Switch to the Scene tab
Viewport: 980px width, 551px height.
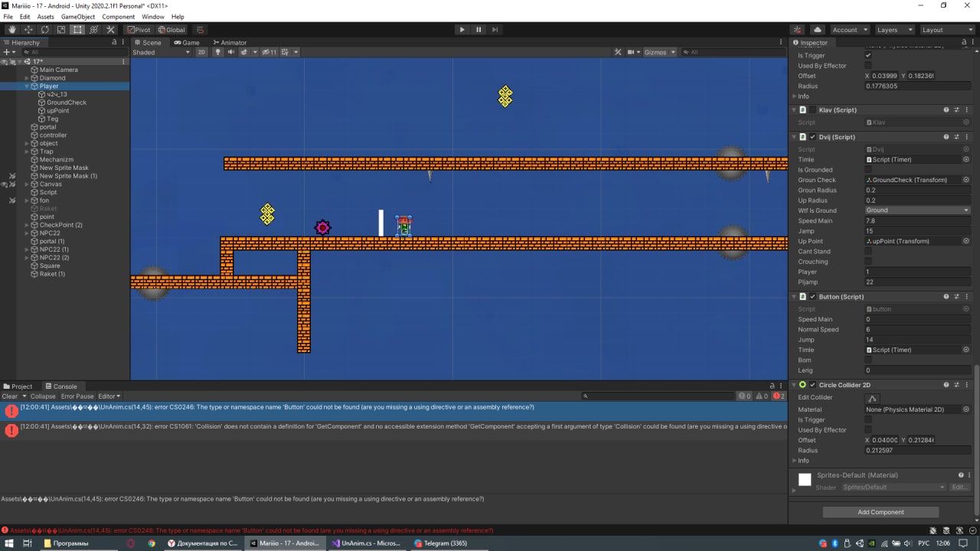[x=148, y=43]
